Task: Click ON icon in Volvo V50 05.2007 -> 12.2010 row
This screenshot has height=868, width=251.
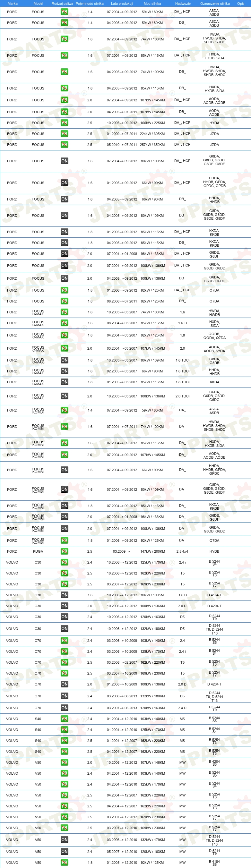Action: pyautogui.click(x=65, y=851)
